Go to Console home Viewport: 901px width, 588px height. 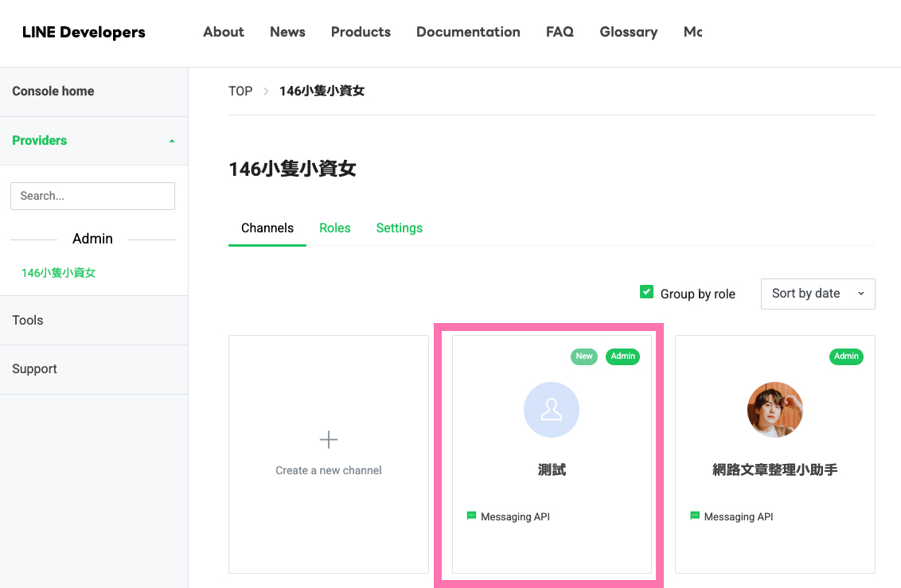coord(53,92)
